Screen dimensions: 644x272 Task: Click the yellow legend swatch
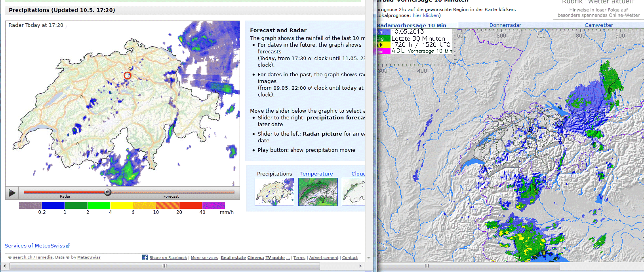pyautogui.click(x=122, y=205)
